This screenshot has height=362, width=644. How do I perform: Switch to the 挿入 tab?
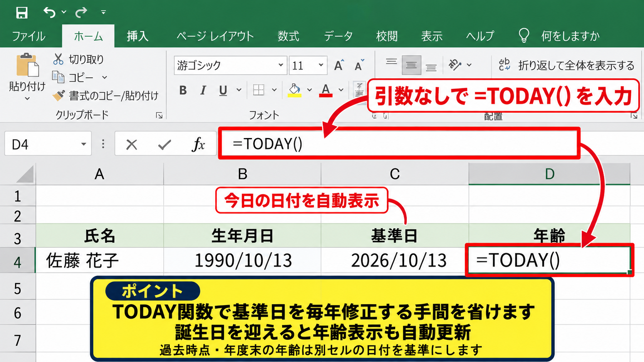tap(138, 36)
